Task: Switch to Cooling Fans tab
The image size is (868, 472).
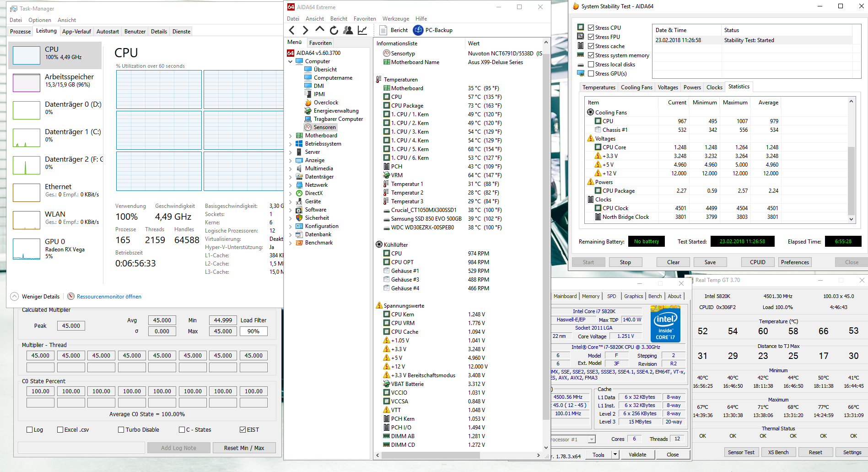Action: tap(636, 87)
